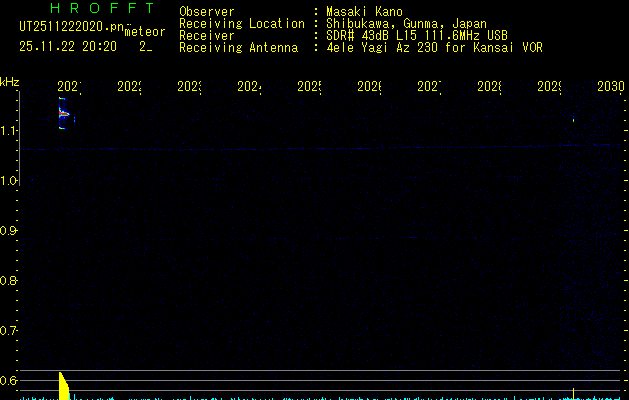Click the 1.0 frequency axis label
The image size is (629, 400).
[x=10, y=181]
